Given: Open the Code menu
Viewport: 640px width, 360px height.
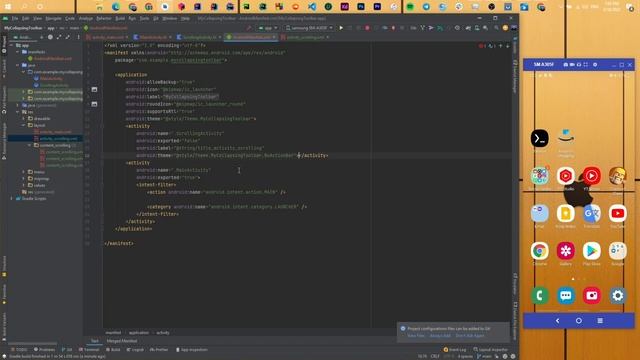Looking at the screenshot, I should point(70,18).
